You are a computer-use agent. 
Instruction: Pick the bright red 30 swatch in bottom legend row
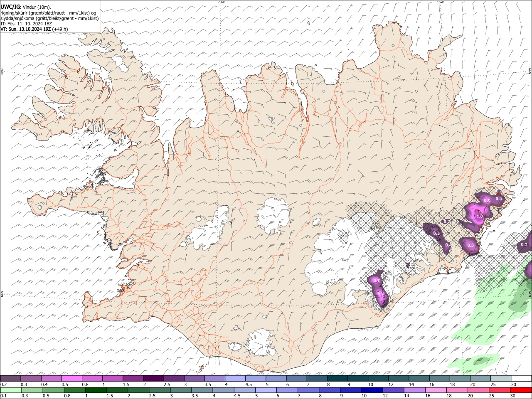[x=521, y=390]
